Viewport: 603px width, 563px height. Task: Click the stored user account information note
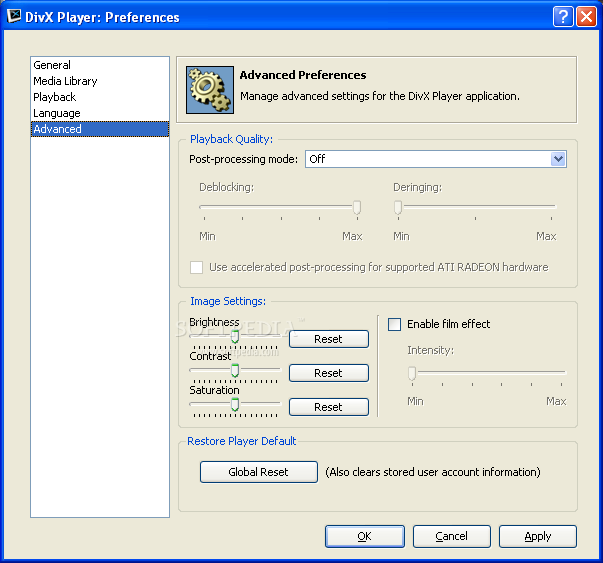point(433,472)
